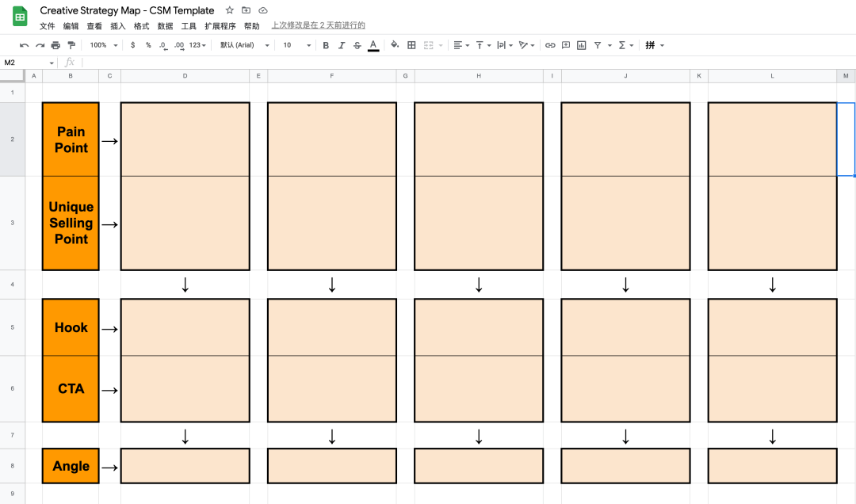Move document to a folder
The image size is (856, 504).
[246, 10]
